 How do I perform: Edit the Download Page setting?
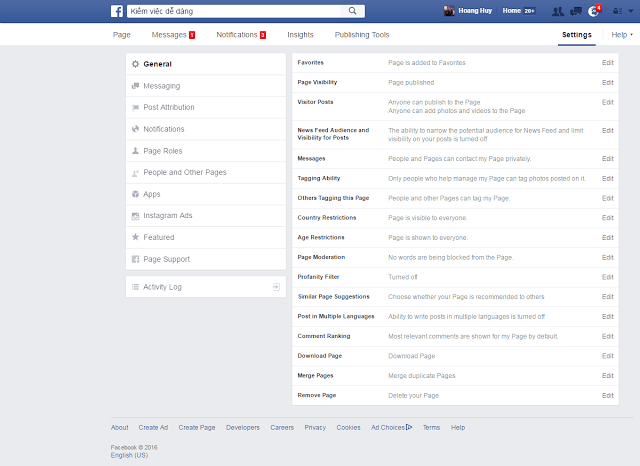point(607,356)
